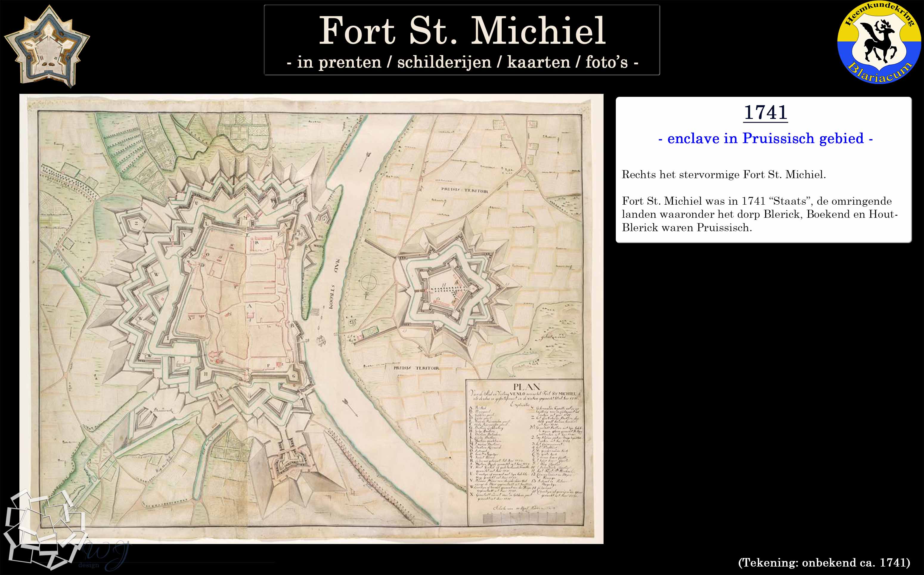Click 'Rechts het stervormige Fort St. Michiel' sentence
Viewport: 924px width, 575px height.
(723, 175)
